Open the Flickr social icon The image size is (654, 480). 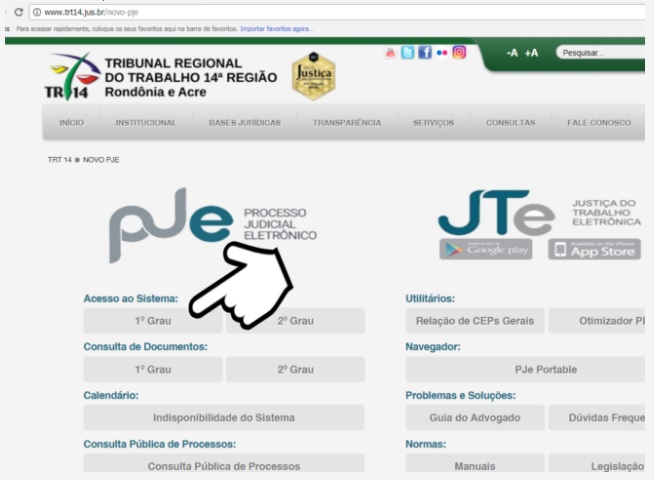tap(442, 53)
